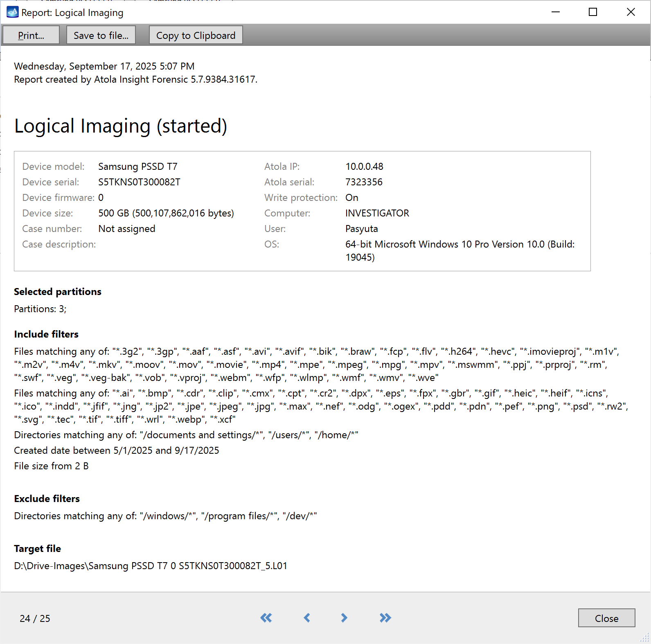This screenshot has height=644, width=651.
Task: Click User value Pasyuta
Action: [362, 229]
